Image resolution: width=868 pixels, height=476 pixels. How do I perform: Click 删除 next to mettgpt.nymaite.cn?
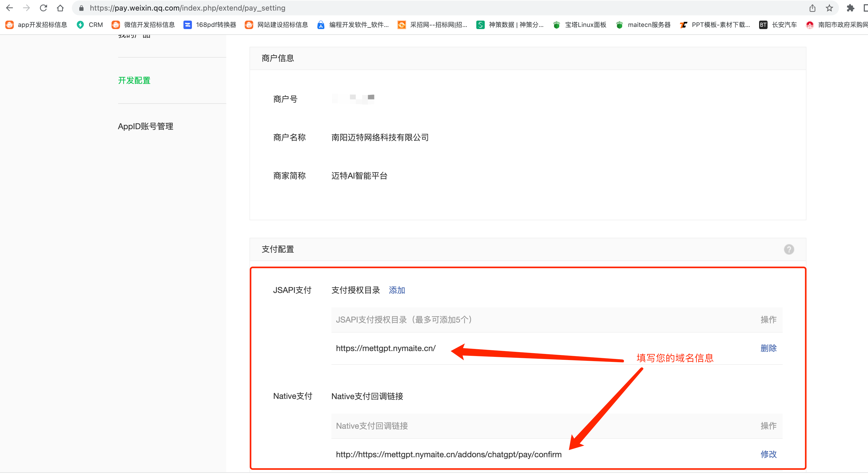(x=769, y=348)
